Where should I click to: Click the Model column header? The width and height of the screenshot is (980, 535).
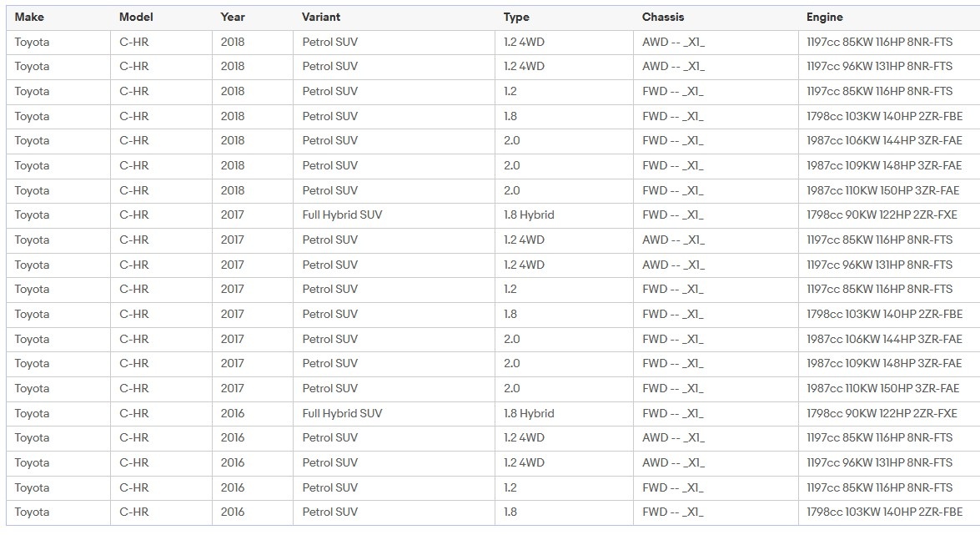(136, 17)
